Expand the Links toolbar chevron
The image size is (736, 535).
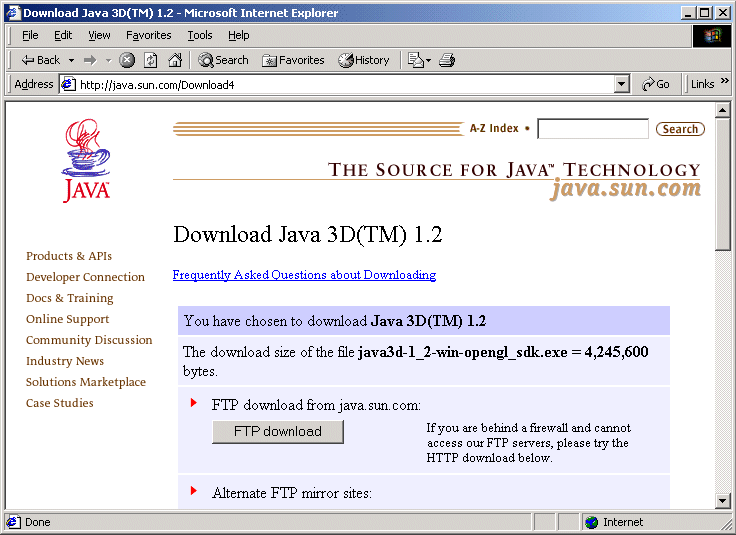coord(725,81)
